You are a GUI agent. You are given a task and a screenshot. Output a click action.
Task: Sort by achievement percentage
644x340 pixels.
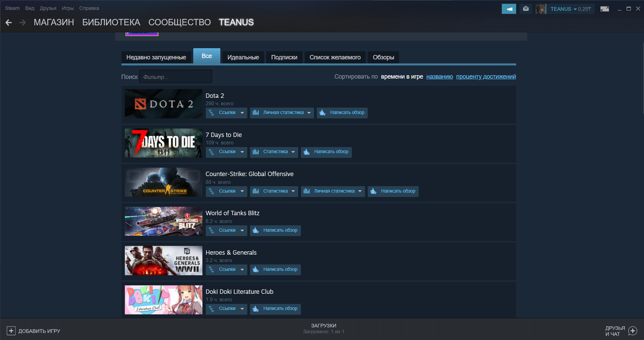(x=486, y=77)
